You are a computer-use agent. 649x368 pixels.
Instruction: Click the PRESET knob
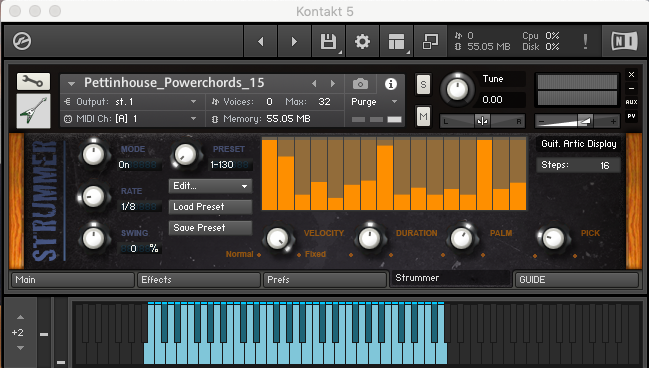[185, 155]
